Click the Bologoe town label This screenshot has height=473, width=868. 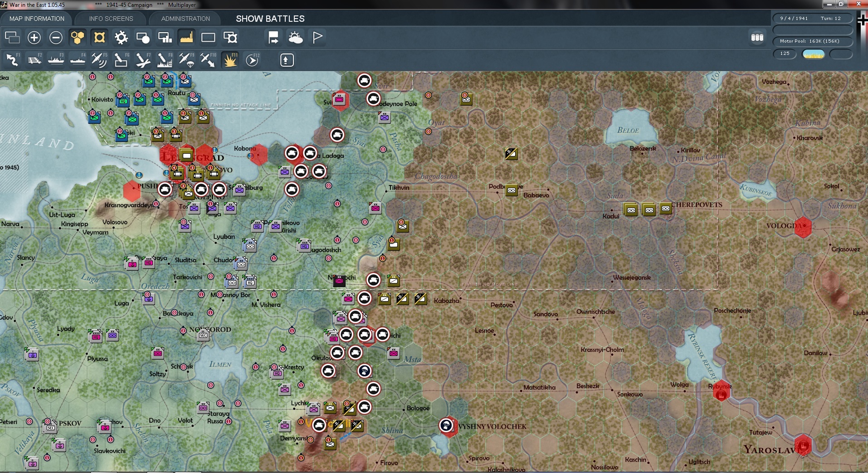[x=418, y=408]
